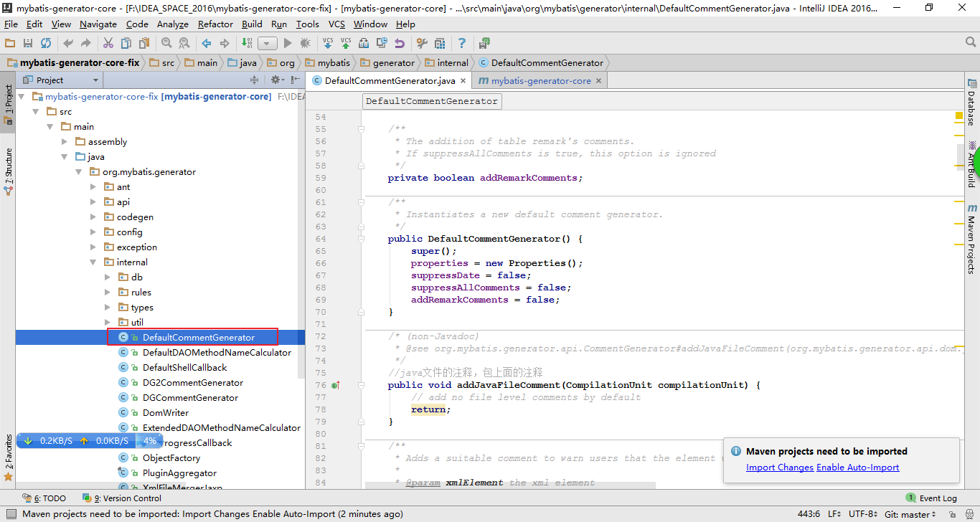Open the run configuration dropdown
Screen dimensions: 980x522
(x=268, y=44)
